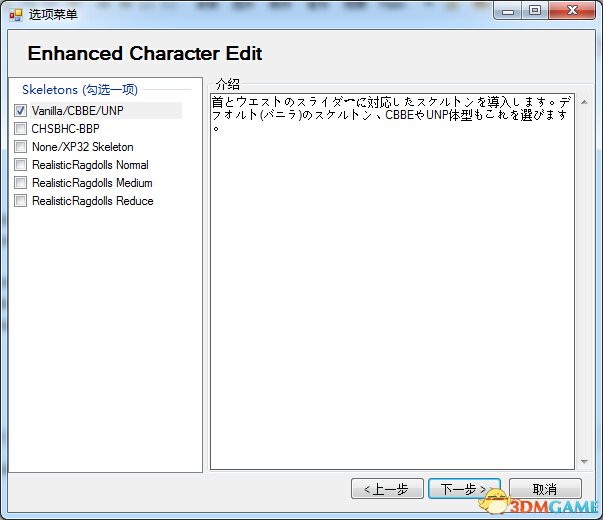Click the installer window icon in title bar
The width and height of the screenshot is (603, 520).
tap(16, 15)
